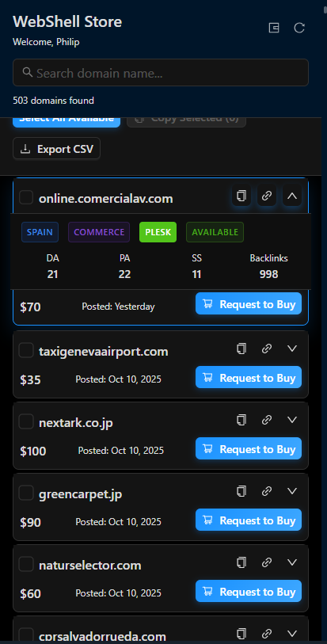Request to Buy naturselector.com
The height and width of the screenshot is (644, 327).
[249, 592]
